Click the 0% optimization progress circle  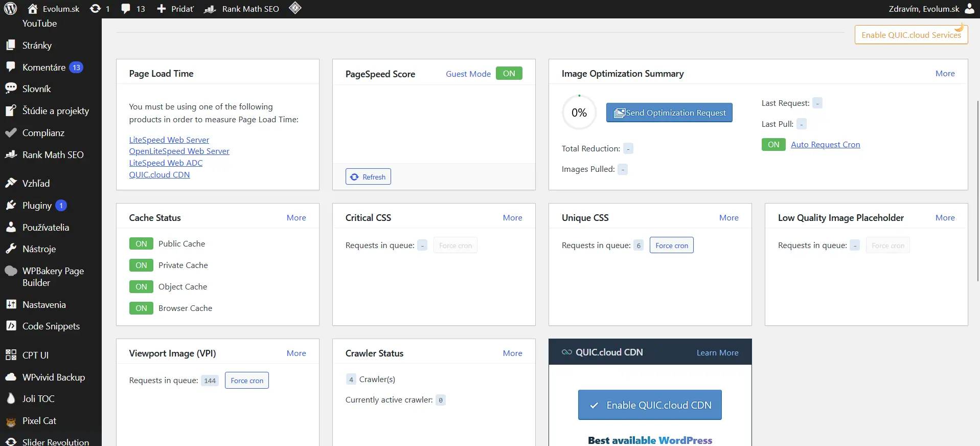[x=579, y=113]
